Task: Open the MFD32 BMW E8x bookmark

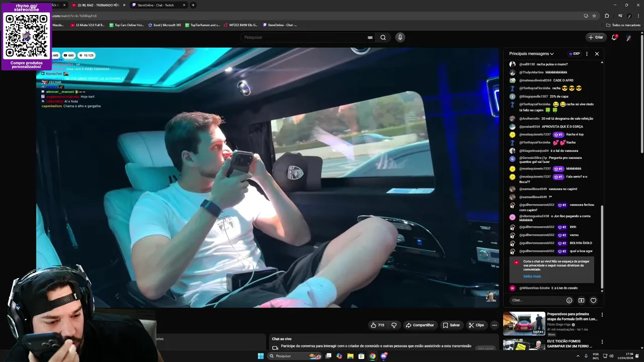Action: click(x=240, y=25)
